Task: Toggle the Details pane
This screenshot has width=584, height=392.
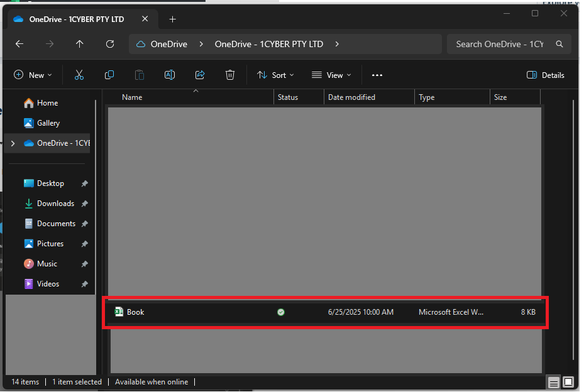Action: click(545, 75)
